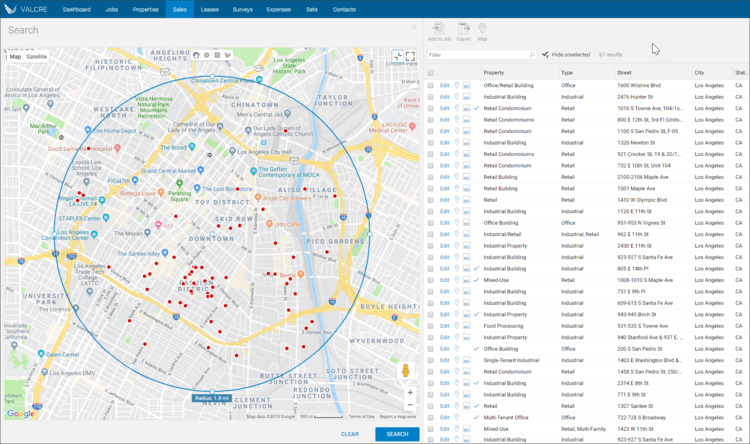This screenshot has height=444, width=750.
Task: Click Edit link for 722-728 S Broadway row
Action: point(444,418)
